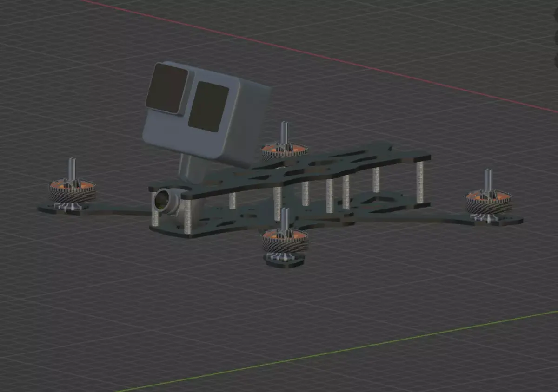558x392 pixels.
Task: Select the rear-most standoff on the right of the frame
Action: [420, 182]
